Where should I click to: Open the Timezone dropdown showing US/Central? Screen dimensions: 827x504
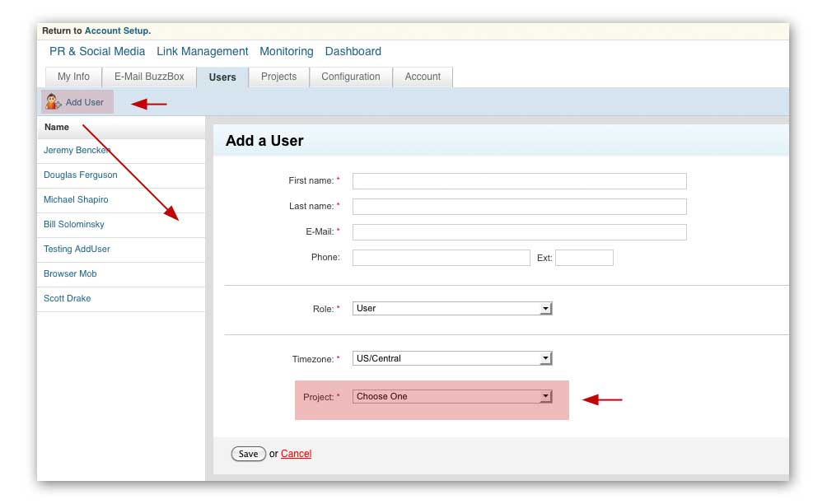[452, 358]
